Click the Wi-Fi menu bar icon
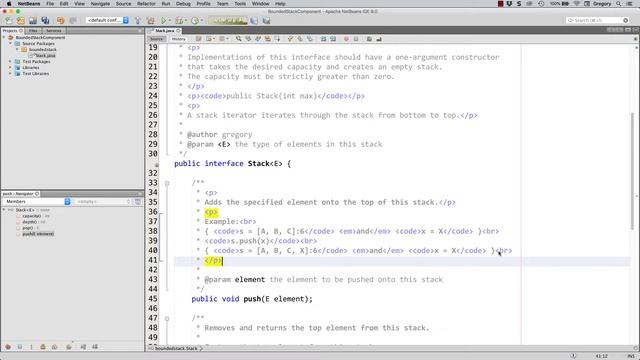Viewport: 640px width, 360px height. click(576, 4)
